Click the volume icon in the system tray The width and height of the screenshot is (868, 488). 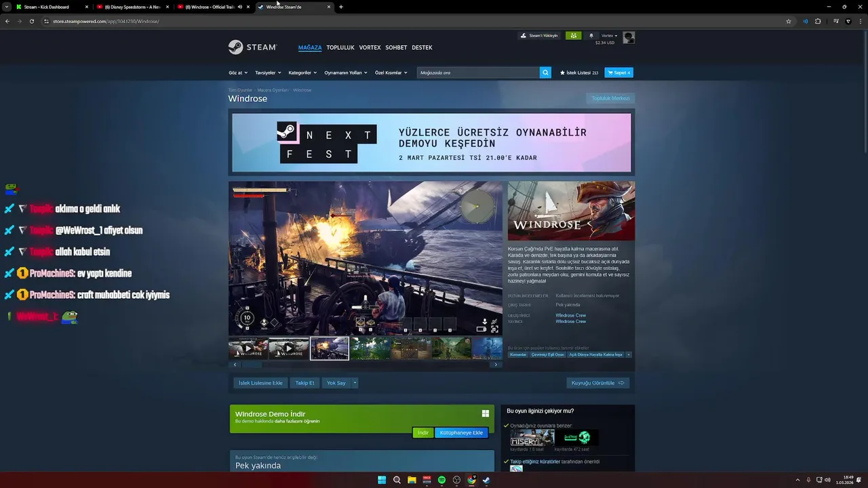827,480
